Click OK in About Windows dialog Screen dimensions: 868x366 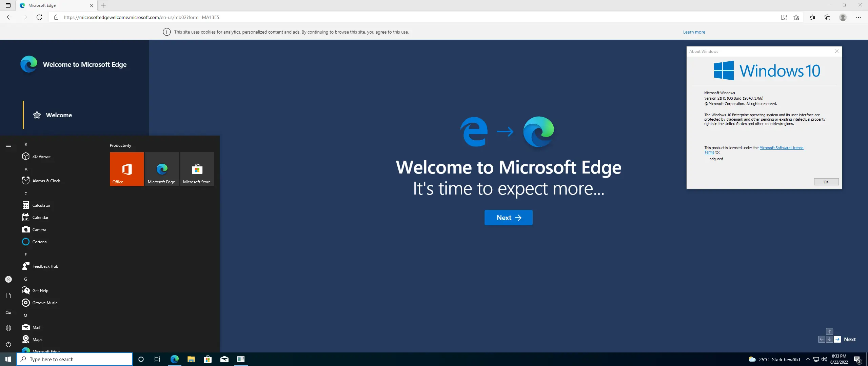click(826, 182)
